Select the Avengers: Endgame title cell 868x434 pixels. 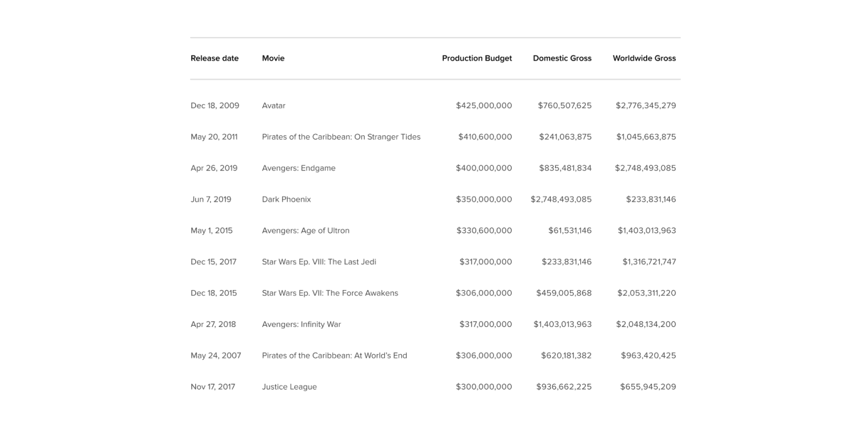299,168
